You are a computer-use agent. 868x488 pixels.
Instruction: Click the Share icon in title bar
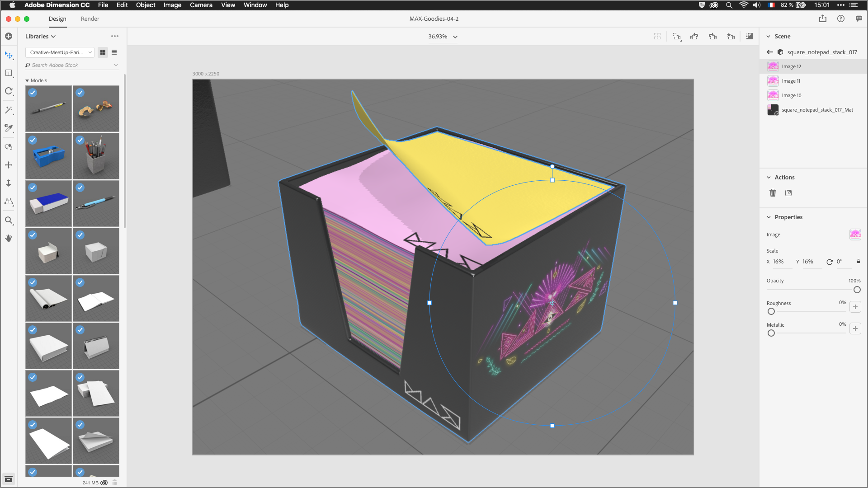click(823, 19)
